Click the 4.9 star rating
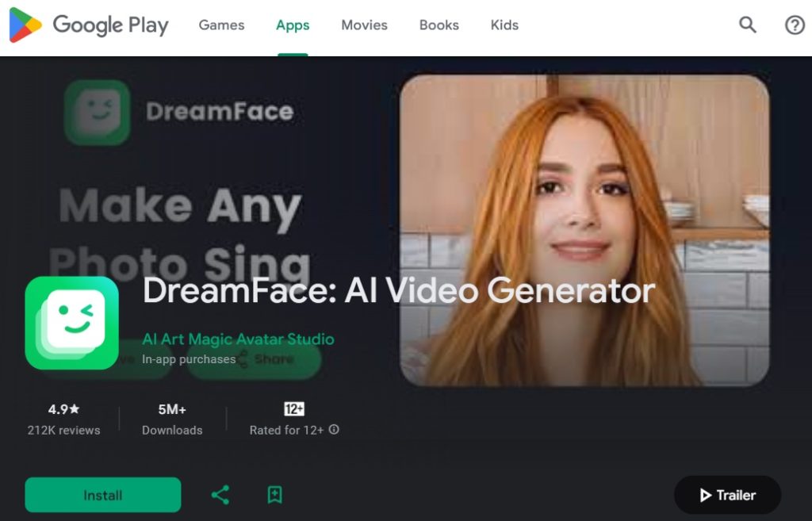 (x=63, y=410)
